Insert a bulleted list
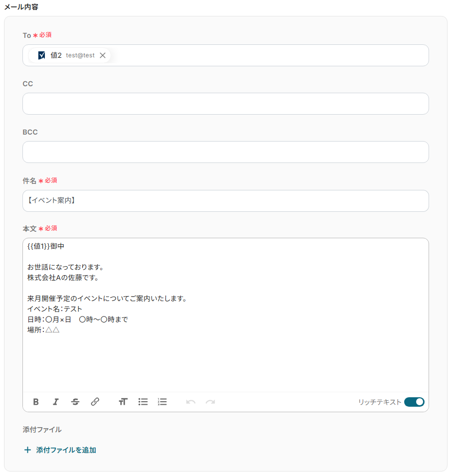This screenshot has width=450, height=476. click(143, 402)
